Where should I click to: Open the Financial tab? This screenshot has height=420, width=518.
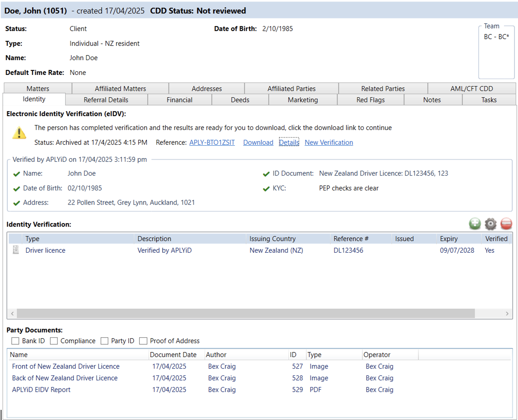pos(179,100)
